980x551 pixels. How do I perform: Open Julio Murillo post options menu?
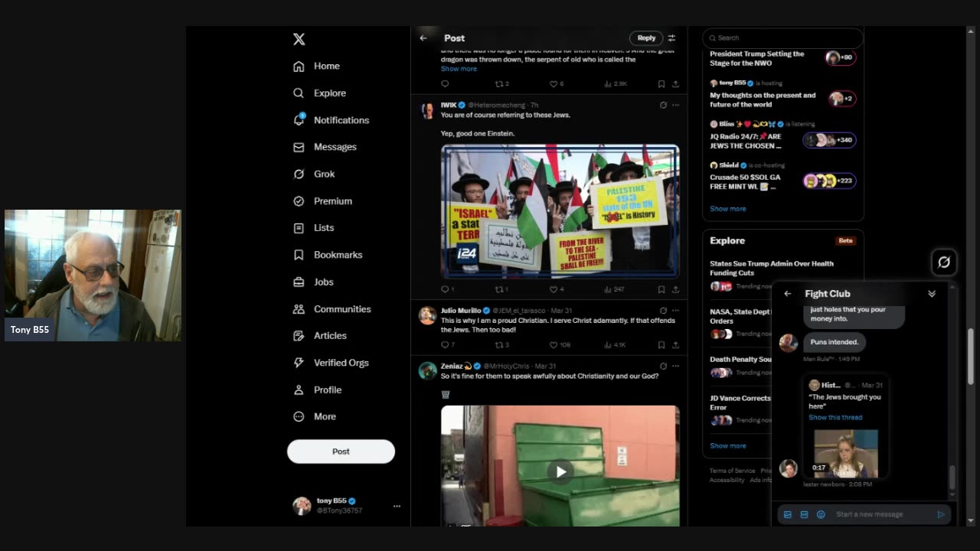[675, 311]
